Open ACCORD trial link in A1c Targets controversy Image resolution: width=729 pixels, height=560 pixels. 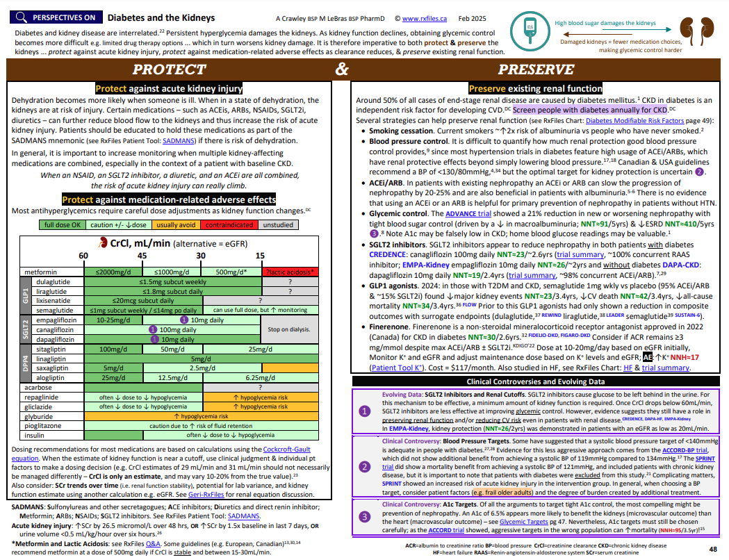446,530
